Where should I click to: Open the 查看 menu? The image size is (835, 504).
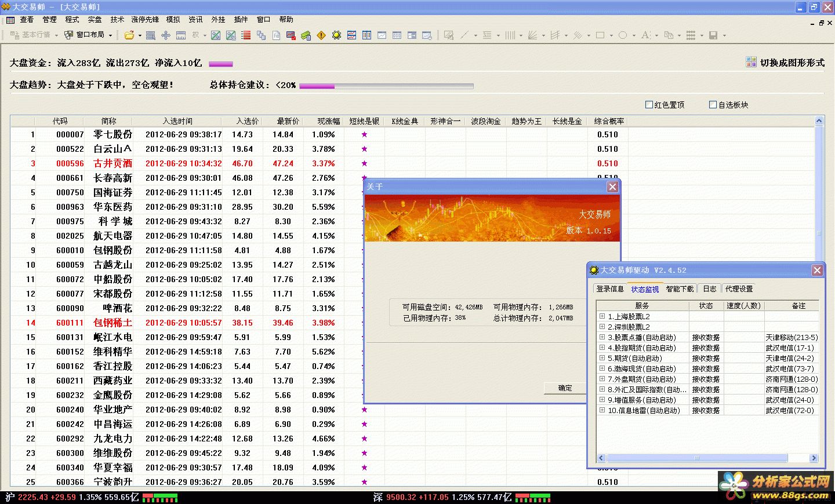[x=27, y=20]
